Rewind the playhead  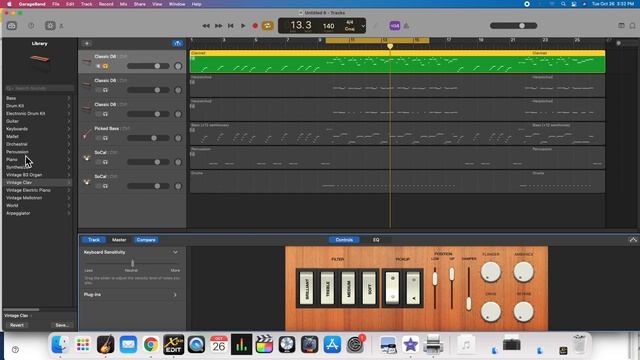pos(206,26)
